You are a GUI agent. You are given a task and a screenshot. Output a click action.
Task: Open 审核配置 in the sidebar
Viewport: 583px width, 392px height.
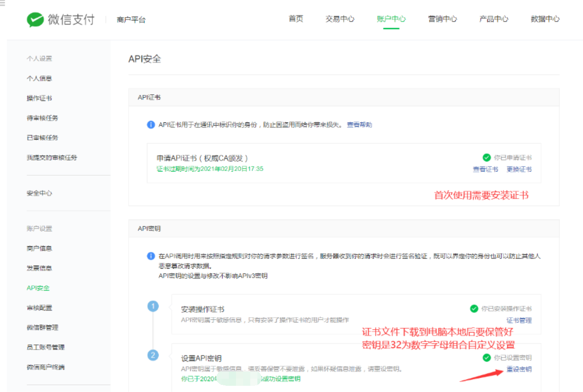(39, 308)
